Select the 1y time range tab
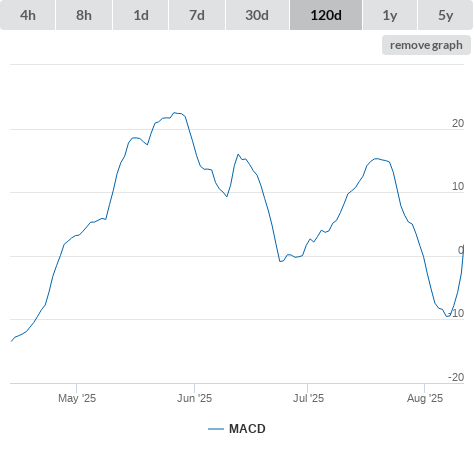 click(390, 15)
